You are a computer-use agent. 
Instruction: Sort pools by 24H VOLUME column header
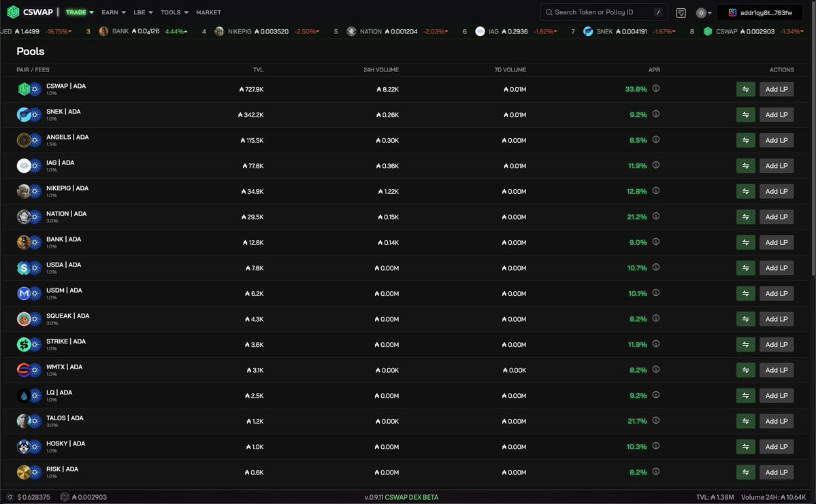coord(381,69)
